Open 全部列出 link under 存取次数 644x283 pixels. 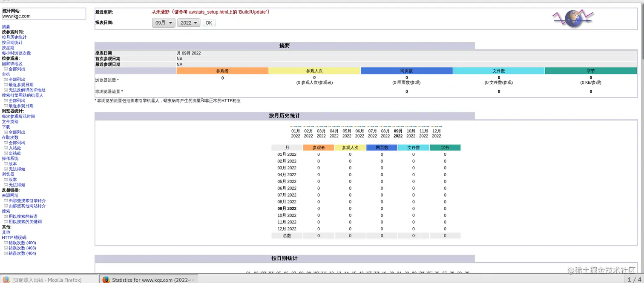pyautogui.click(x=17, y=143)
